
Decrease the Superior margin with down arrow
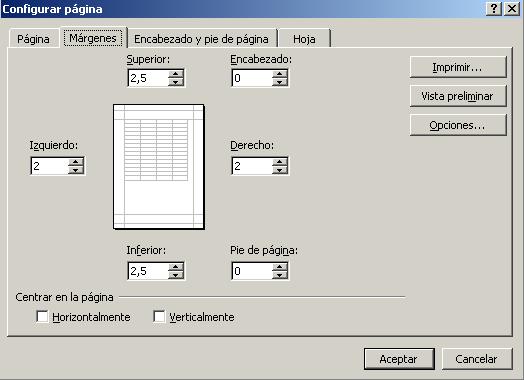pyautogui.click(x=176, y=82)
